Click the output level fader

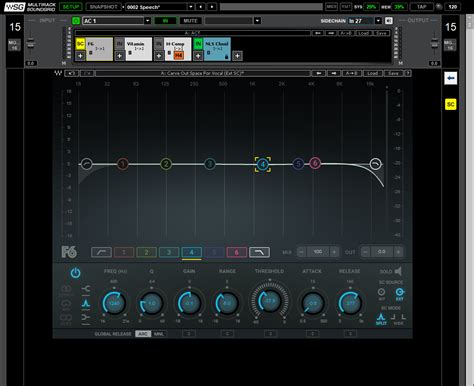click(x=435, y=44)
